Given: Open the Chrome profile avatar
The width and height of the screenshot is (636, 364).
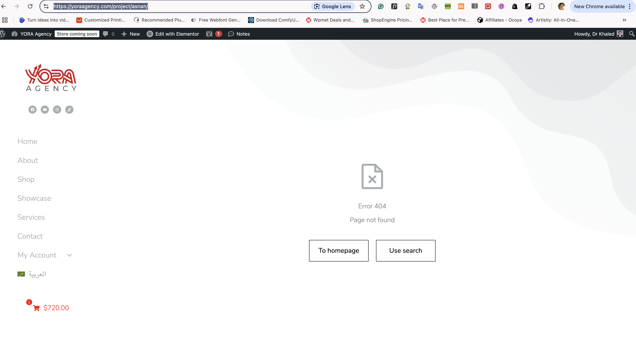Looking at the screenshot, I should (x=561, y=6).
